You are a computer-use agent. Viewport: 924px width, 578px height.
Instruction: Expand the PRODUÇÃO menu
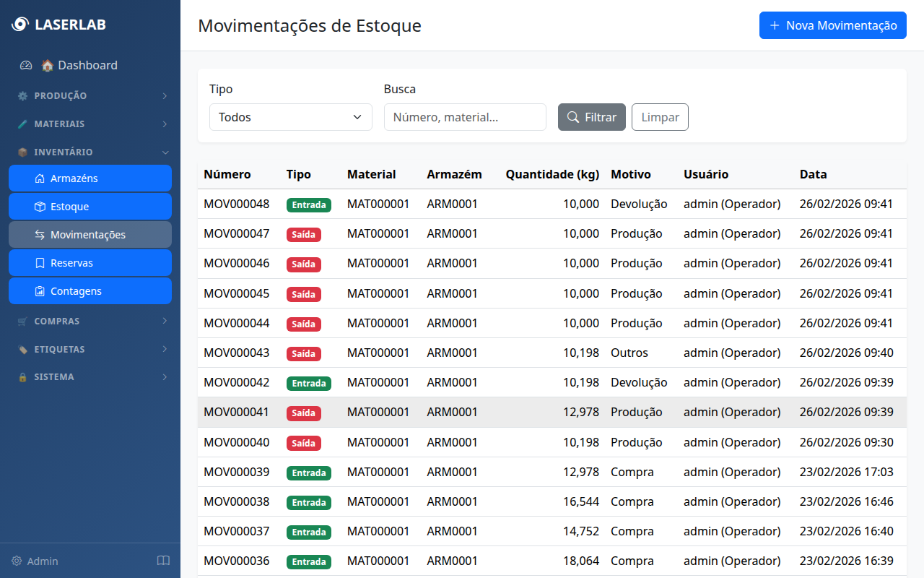[90, 95]
